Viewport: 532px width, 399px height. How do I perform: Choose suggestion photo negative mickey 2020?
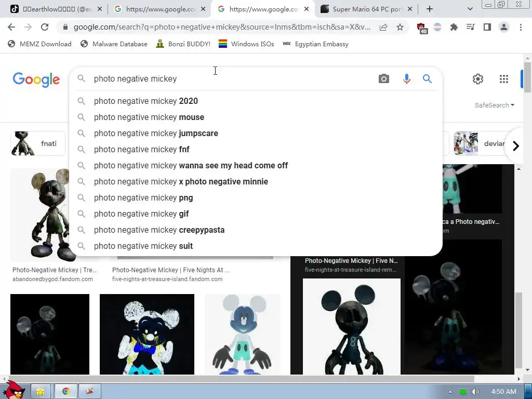click(256, 101)
